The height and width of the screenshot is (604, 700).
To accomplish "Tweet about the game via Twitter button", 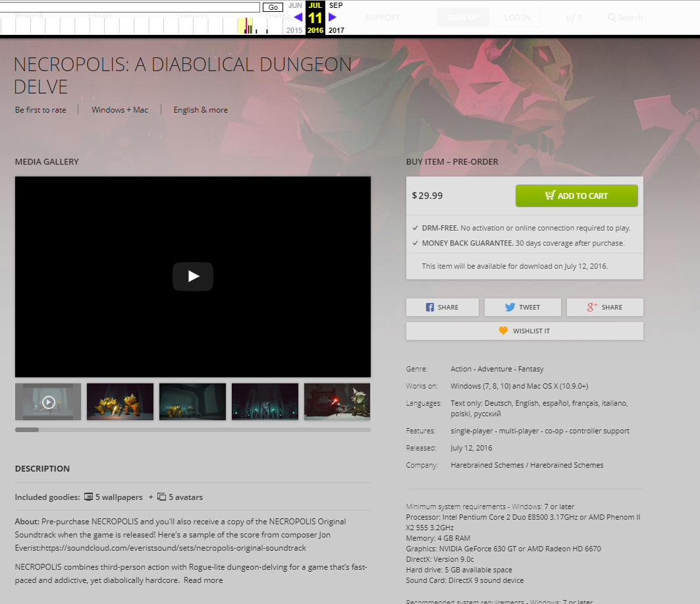I will [522, 307].
